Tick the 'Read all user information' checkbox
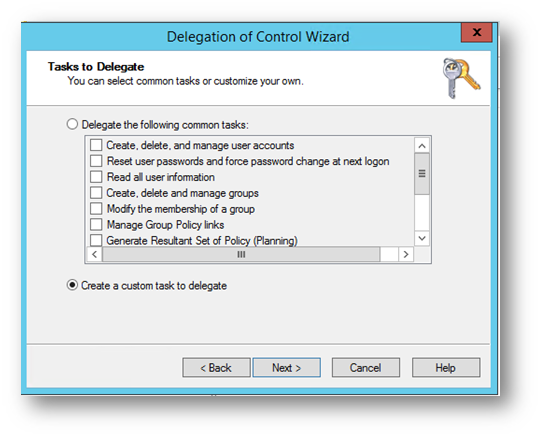 click(96, 177)
